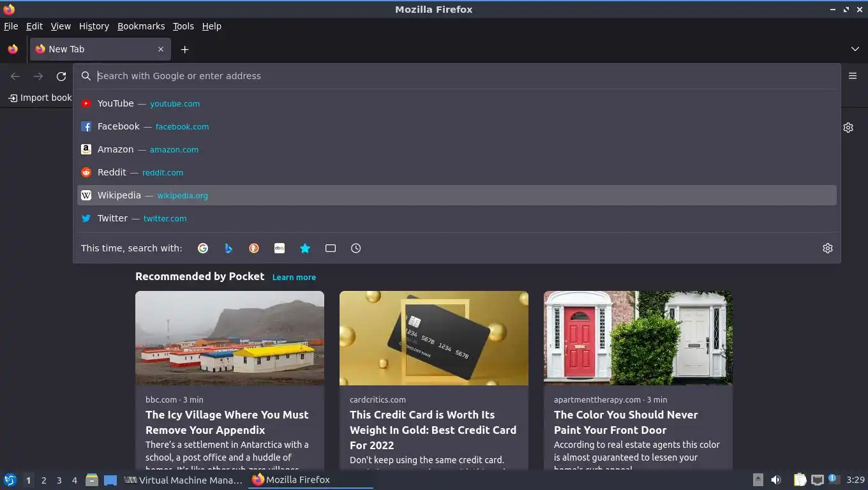Open the credit card article thumbnail
The width and height of the screenshot is (868, 490).
point(434,338)
